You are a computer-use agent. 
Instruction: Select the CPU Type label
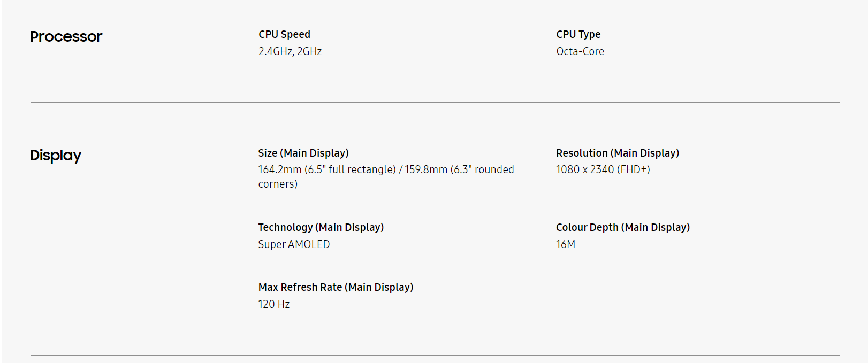click(578, 34)
